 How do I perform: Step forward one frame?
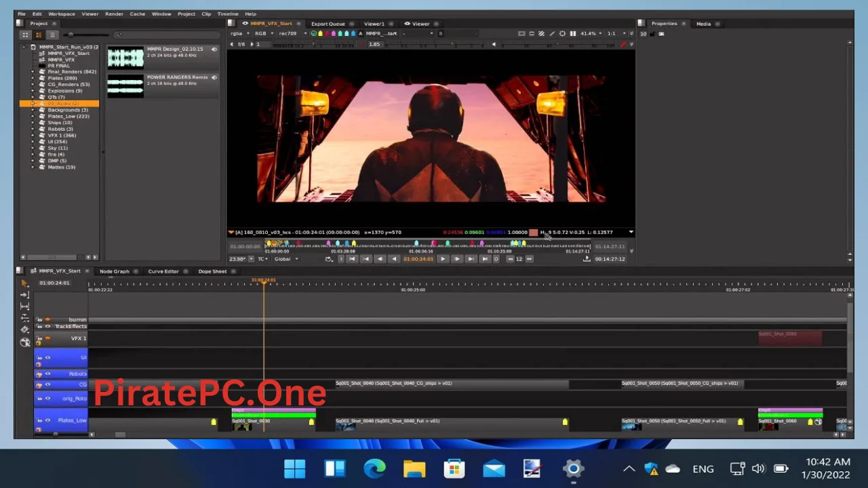[x=457, y=259]
